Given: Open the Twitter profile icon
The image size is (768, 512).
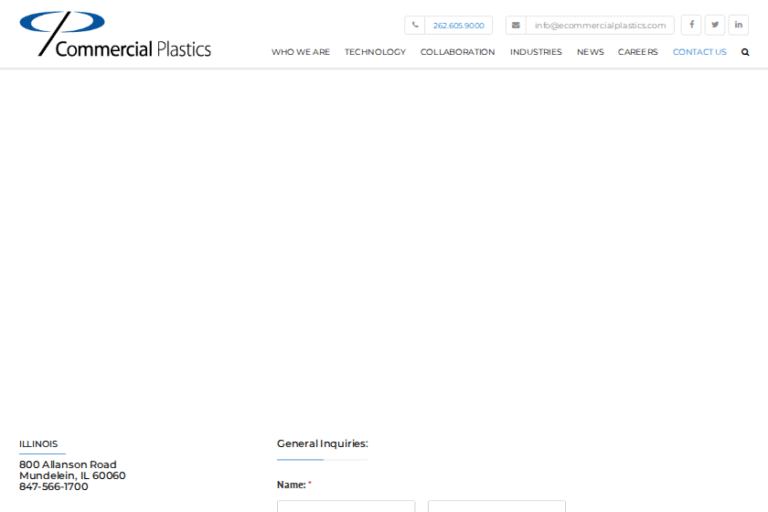Looking at the screenshot, I should click(715, 25).
